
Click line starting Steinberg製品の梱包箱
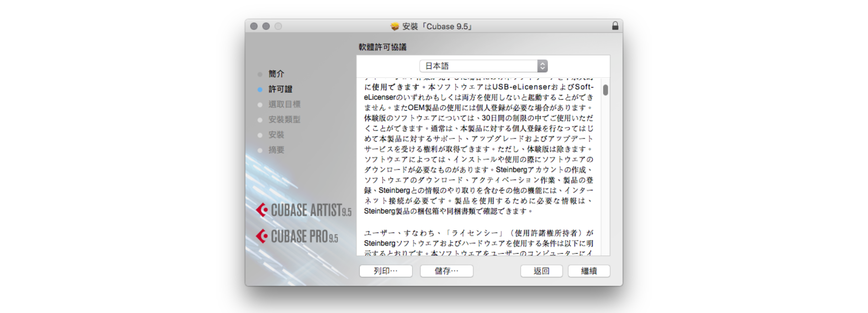448,211
